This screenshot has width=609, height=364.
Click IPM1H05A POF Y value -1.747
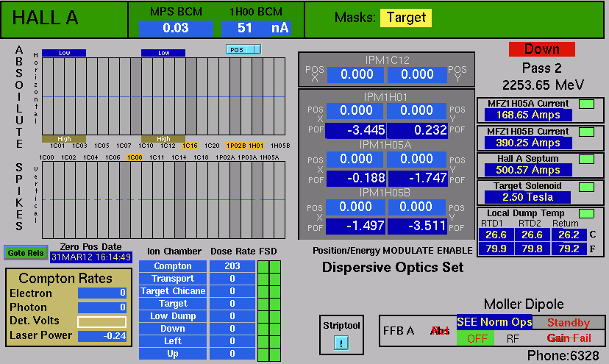point(418,178)
